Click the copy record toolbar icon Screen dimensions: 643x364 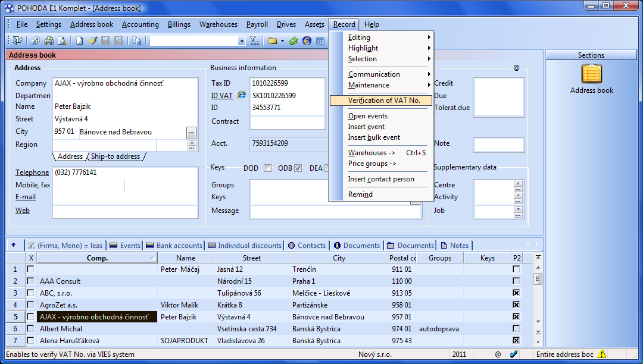(x=36, y=40)
